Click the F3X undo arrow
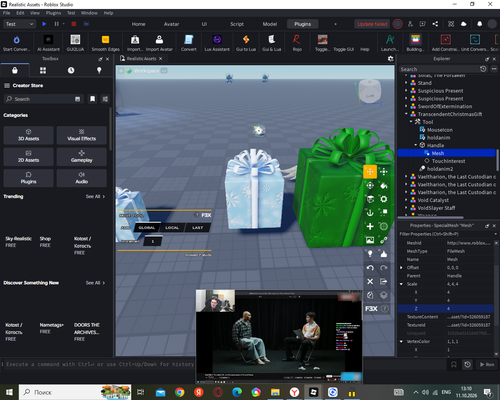 point(370,268)
